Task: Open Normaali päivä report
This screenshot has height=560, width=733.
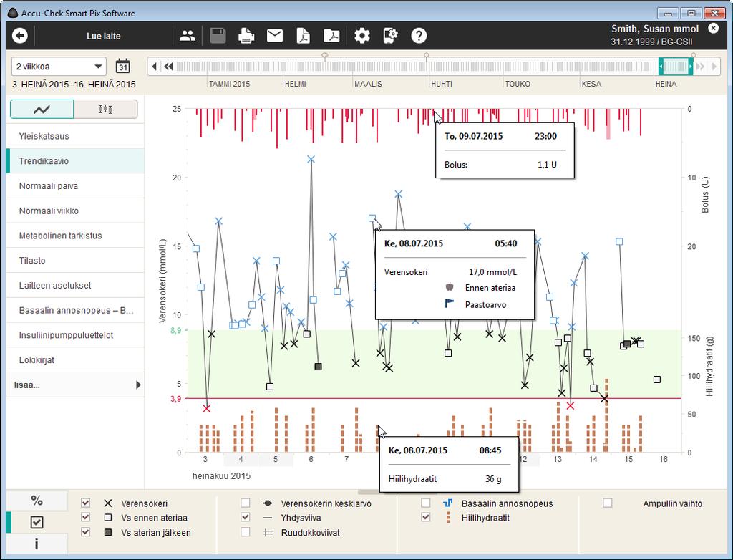Action: pyautogui.click(x=74, y=185)
